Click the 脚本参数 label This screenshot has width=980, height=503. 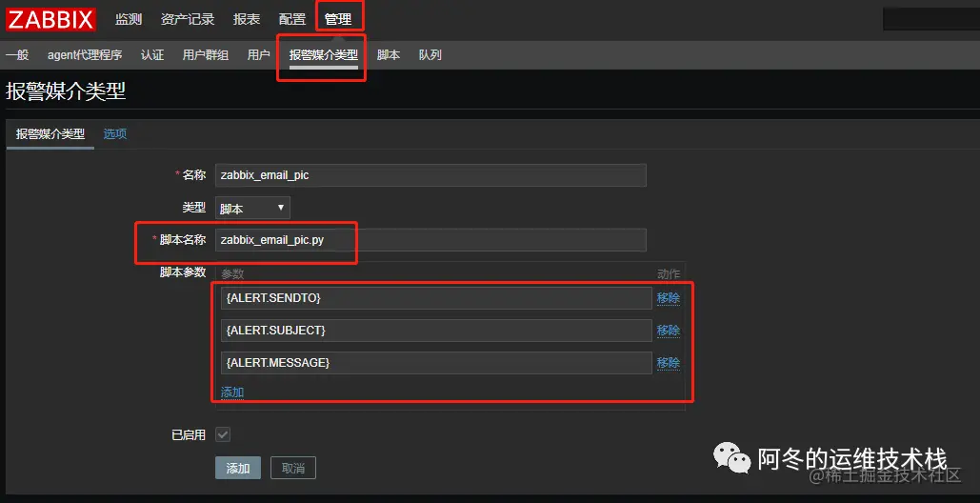coord(183,272)
